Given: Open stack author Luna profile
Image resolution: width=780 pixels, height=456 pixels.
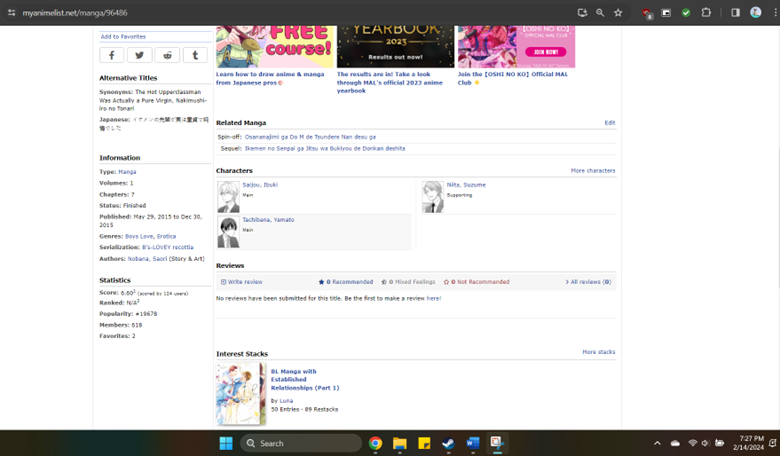Looking at the screenshot, I should coord(286,401).
